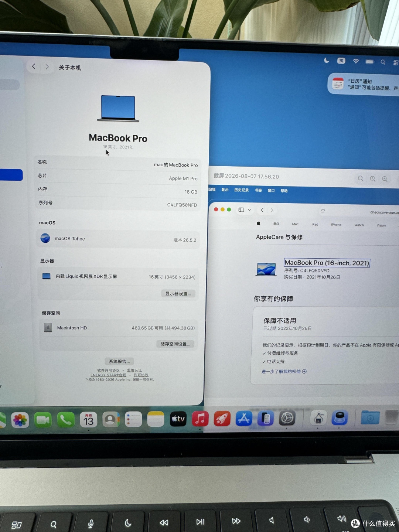
Task: Open the red rocket app in Dock
Action: point(222,419)
